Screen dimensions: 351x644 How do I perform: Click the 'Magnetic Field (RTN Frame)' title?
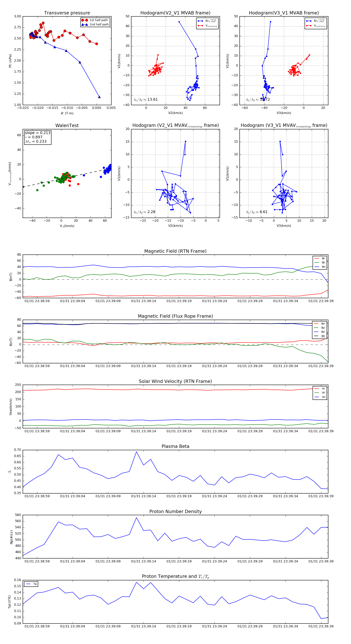point(175,251)
